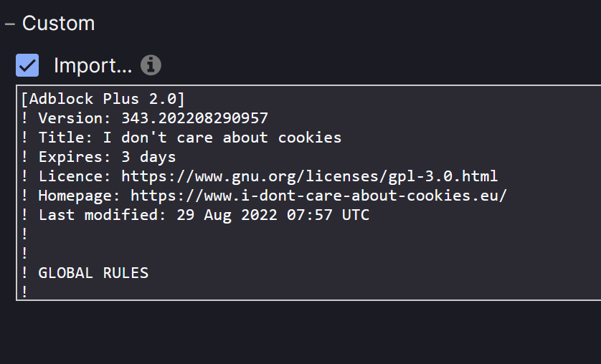601x364 pixels.
Task: Collapse the Custom section dash
Action: coord(10,24)
